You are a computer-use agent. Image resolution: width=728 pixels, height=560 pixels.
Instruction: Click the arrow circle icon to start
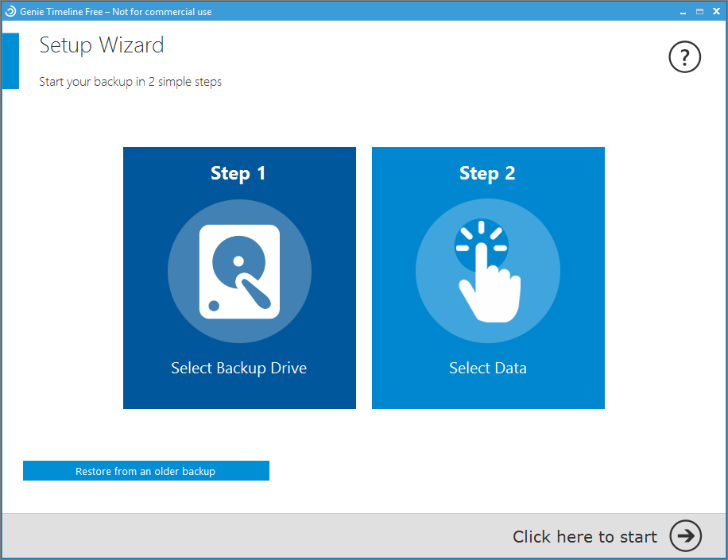[x=685, y=535]
